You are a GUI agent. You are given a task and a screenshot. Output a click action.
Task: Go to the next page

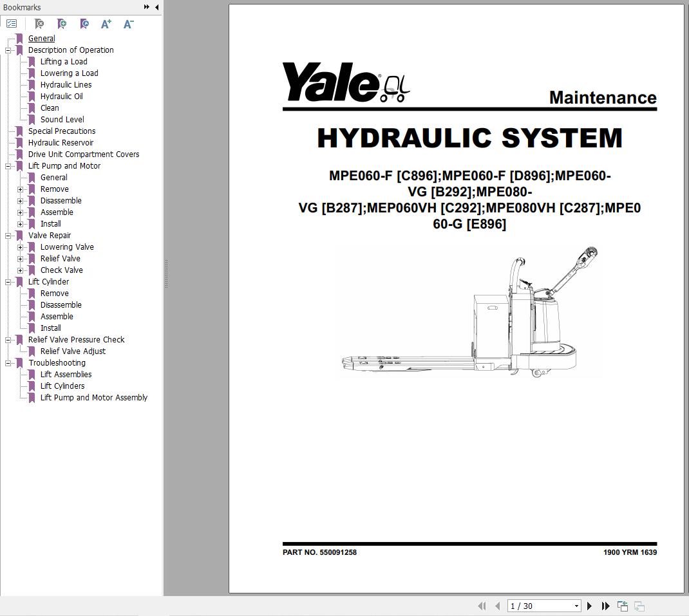[589, 606]
